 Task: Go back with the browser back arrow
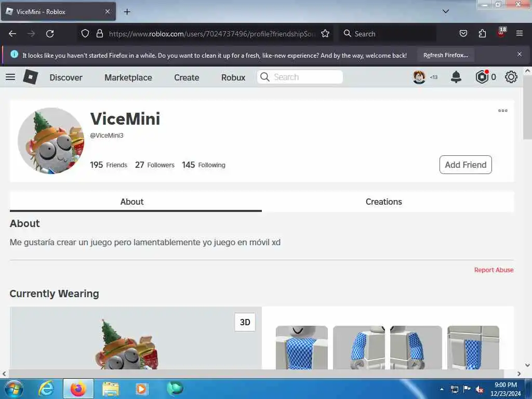pos(12,34)
